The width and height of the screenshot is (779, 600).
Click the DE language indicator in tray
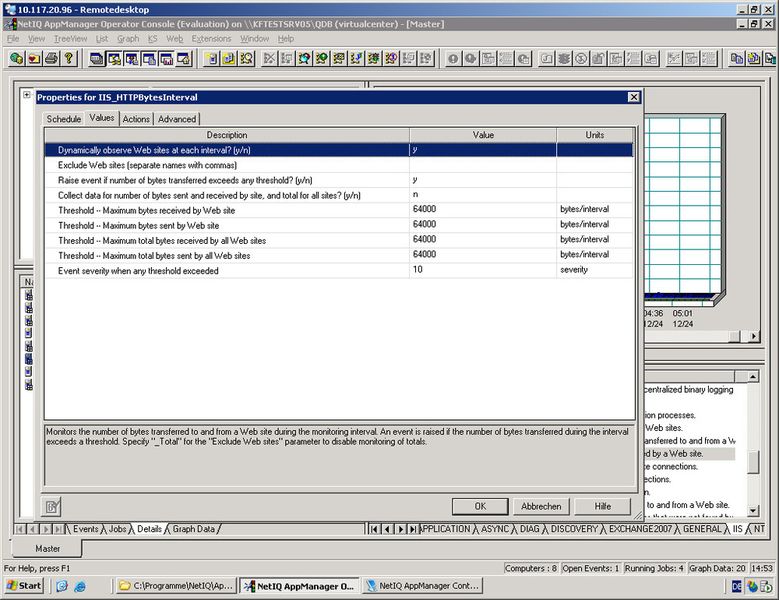click(x=735, y=585)
